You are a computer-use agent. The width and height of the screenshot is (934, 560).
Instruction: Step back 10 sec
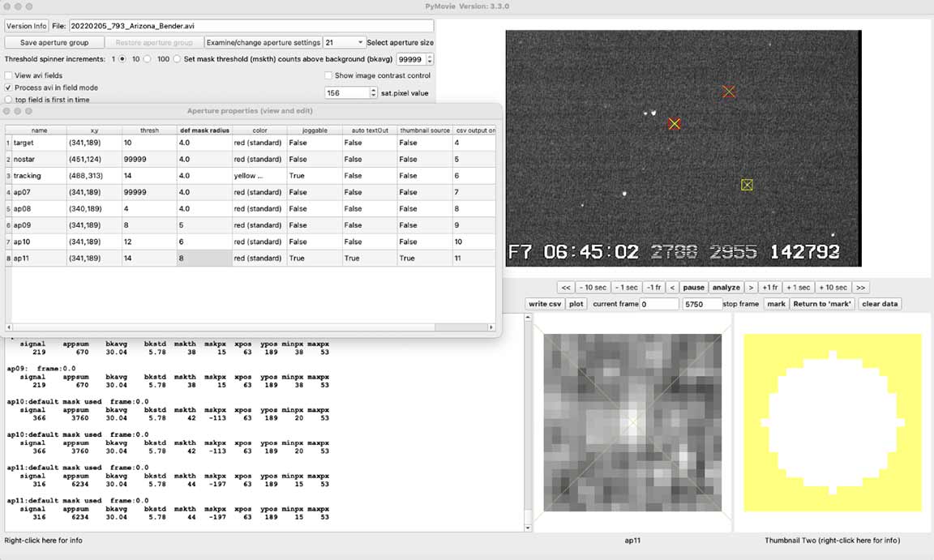(593, 288)
